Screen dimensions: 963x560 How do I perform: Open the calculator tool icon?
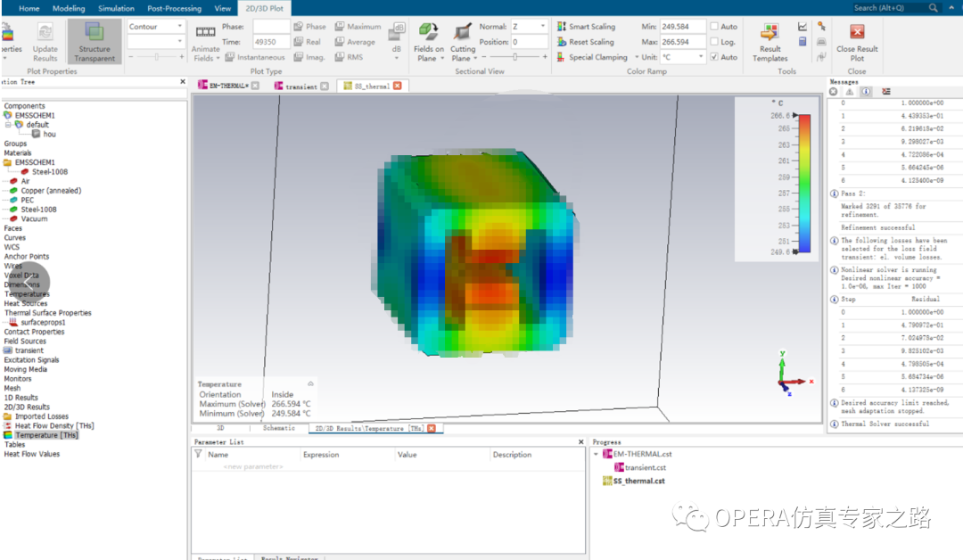802,42
